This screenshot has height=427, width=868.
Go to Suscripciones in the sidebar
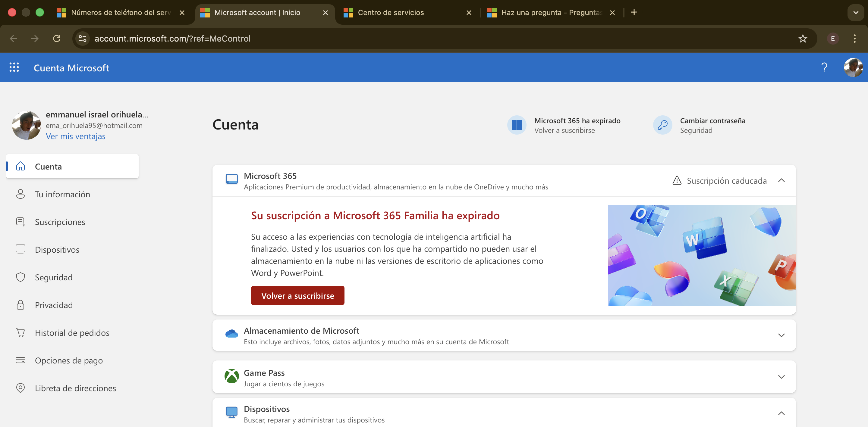[72, 222]
